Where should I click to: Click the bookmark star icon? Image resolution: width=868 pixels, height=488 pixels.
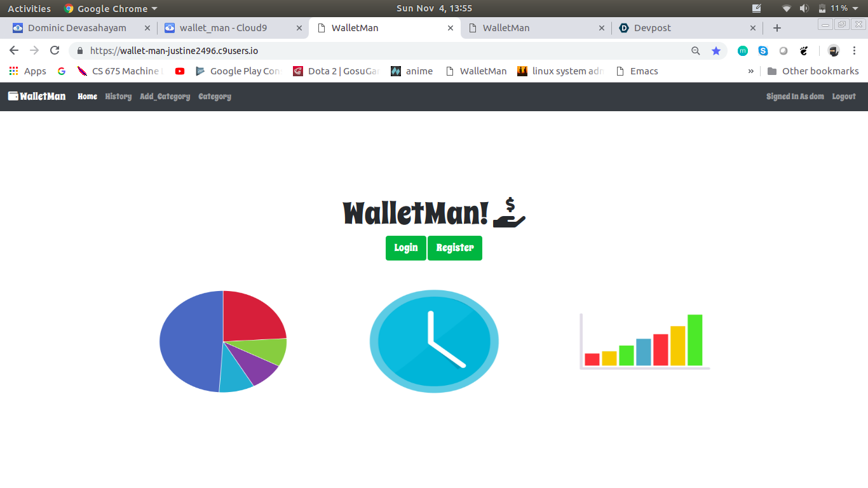[716, 51]
